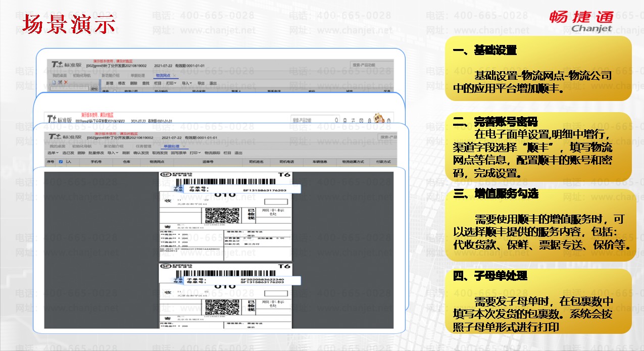Click the T+ 标准版 logo in the 物流网点 window

pos(67,65)
